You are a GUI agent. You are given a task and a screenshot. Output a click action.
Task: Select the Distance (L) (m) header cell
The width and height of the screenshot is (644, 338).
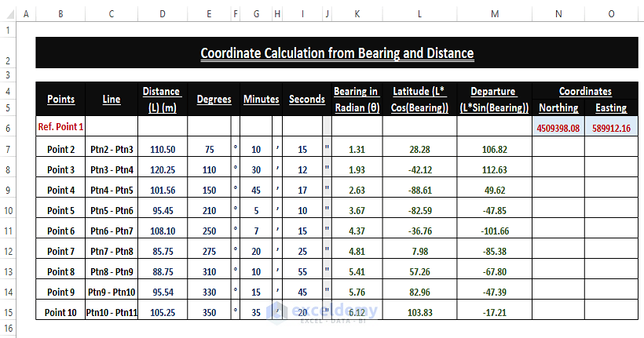(x=162, y=100)
